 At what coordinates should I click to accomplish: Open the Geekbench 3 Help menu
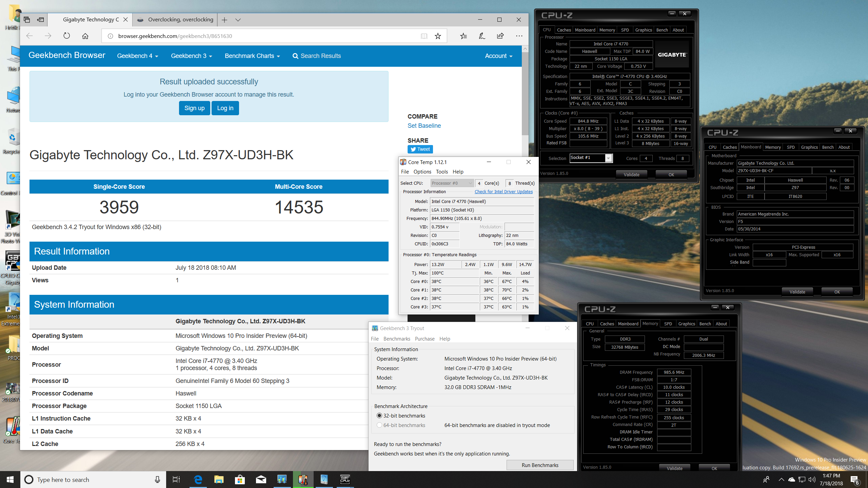tap(445, 339)
